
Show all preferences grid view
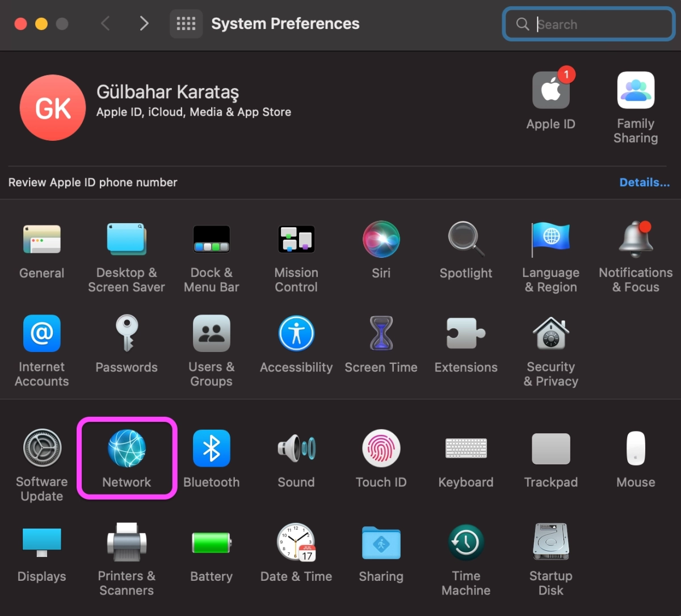click(x=186, y=23)
